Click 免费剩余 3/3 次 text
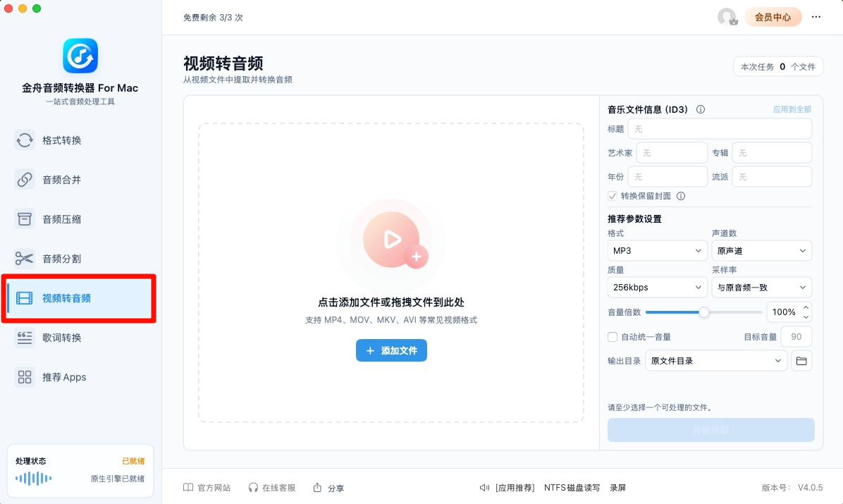 coord(213,17)
